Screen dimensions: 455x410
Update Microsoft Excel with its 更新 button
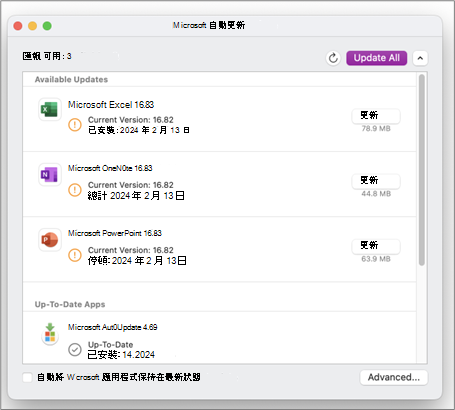tap(376, 116)
